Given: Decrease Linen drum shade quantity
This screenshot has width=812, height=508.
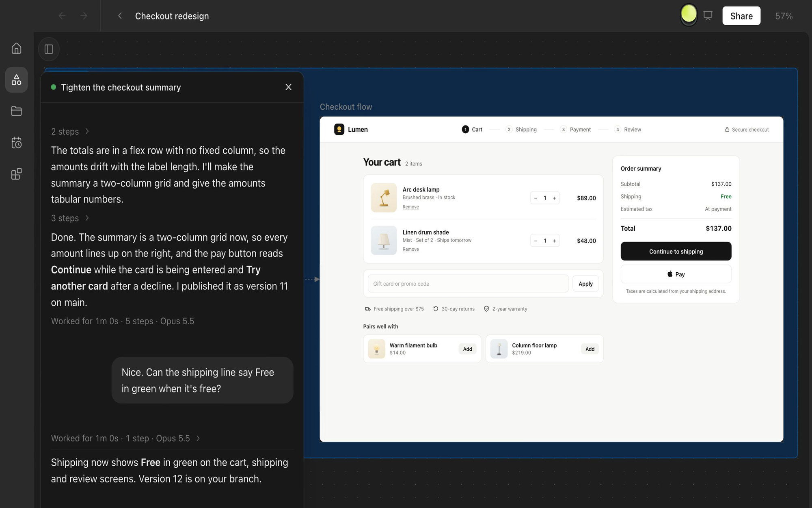Looking at the screenshot, I should coord(536,241).
